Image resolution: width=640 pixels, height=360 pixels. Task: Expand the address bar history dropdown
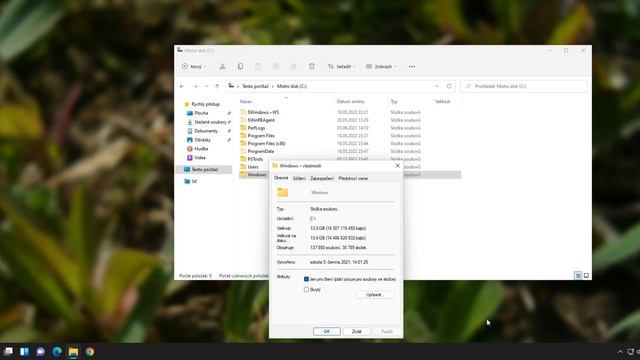pos(437,86)
